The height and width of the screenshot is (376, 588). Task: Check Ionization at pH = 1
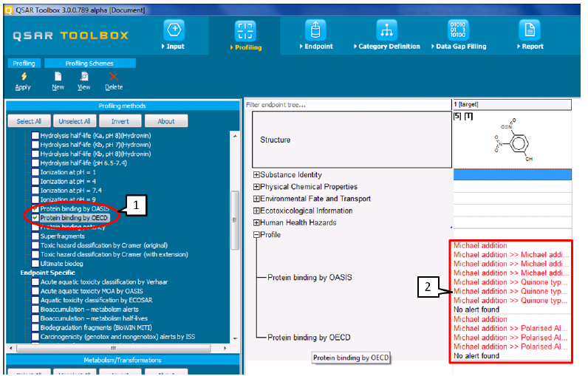pos(35,172)
